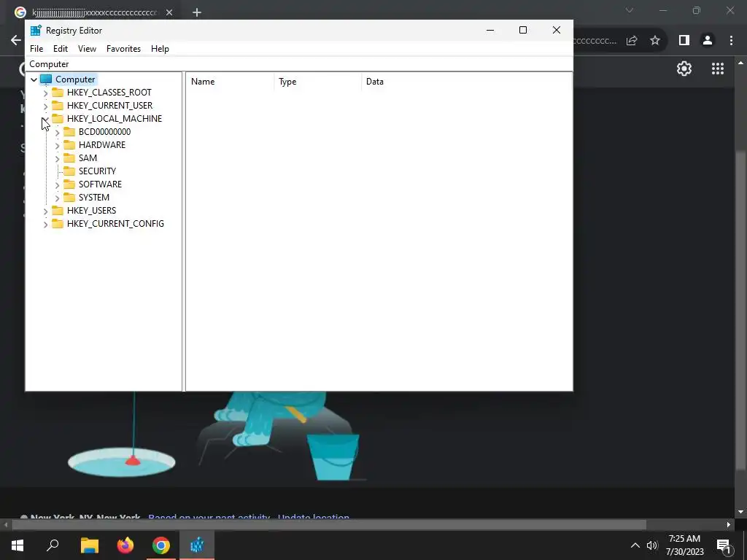Open the notification center icon
Viewport: 747px width, 560px height.
coord(724,546)
